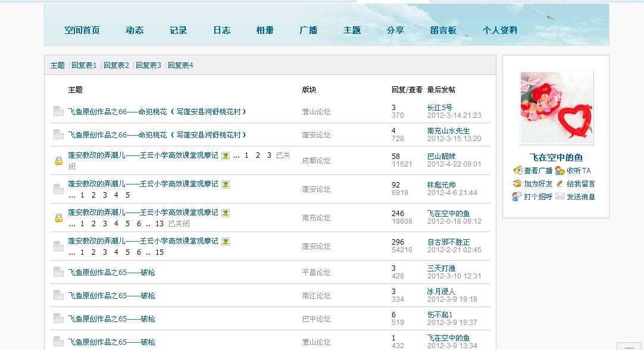
Task: Open the last poster 巴山靓妹 profile link
Action: [441, 157]
